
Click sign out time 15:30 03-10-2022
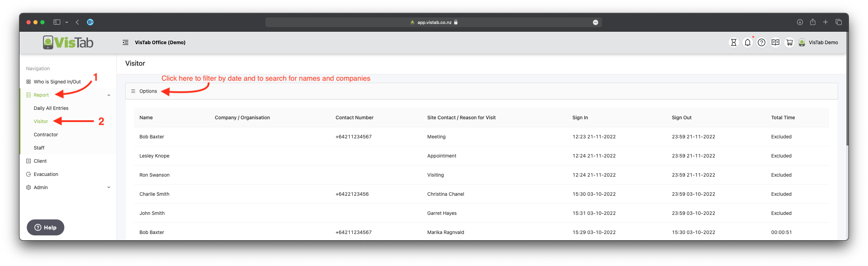coord(693,232)
